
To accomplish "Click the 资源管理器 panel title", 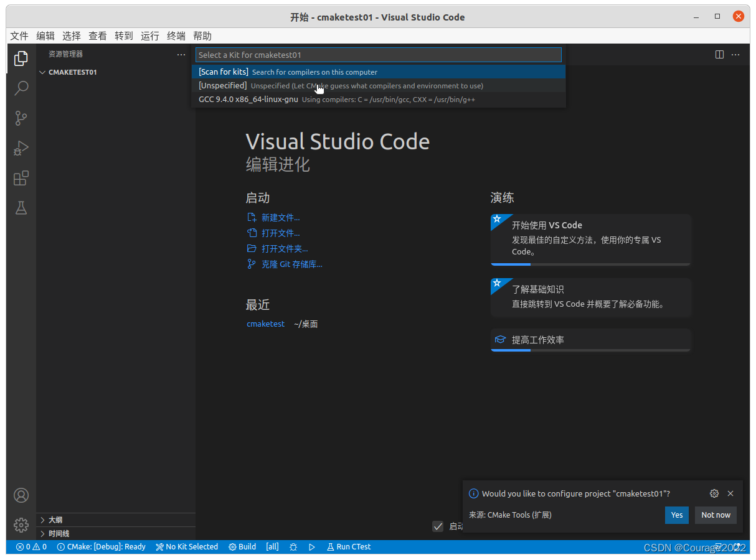I will click(x=65, y=55).
